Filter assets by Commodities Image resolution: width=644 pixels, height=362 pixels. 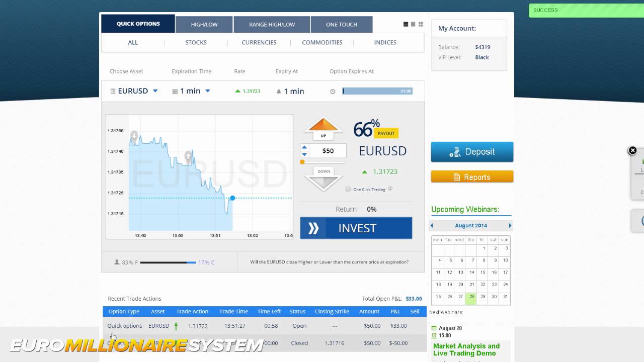(322, 42)
